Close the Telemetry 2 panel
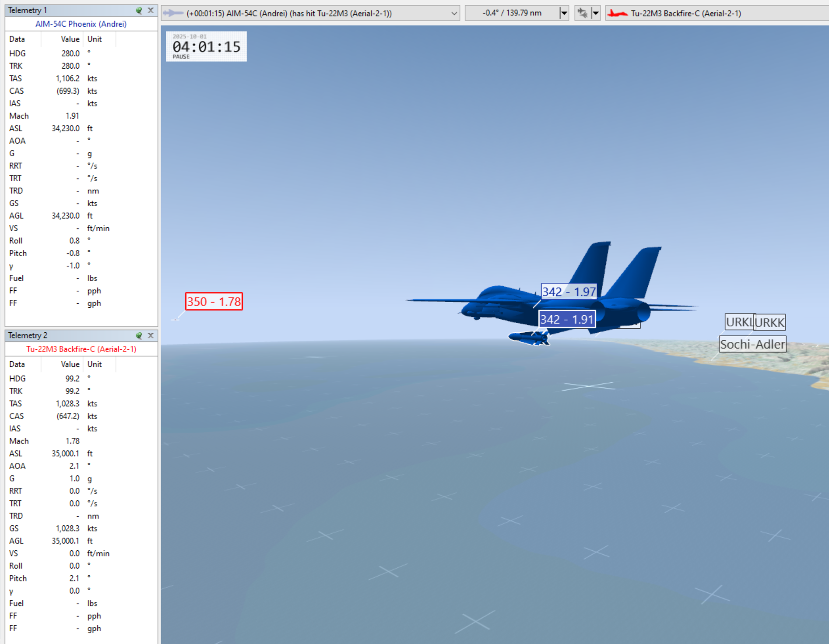Screen dimensions: 829x644 click(x=151, y=335)
